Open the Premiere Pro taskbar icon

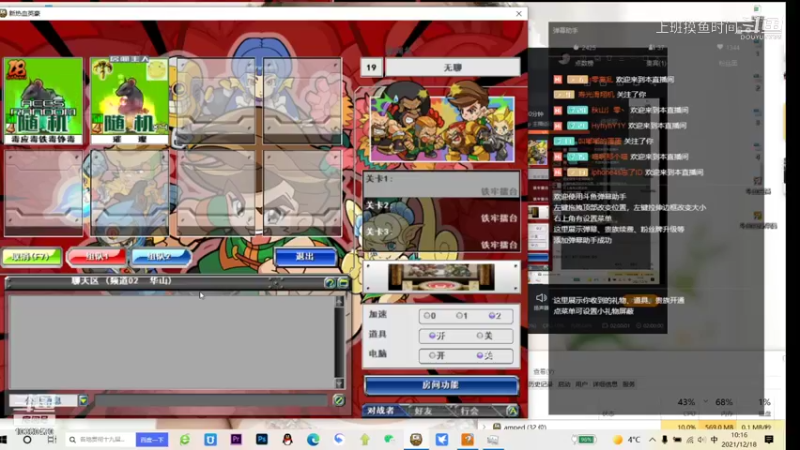tap(236, 439)
